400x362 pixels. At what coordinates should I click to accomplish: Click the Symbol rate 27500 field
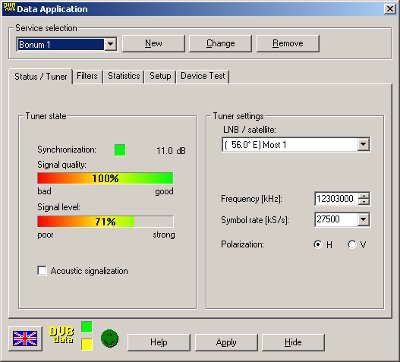(x=336, y=219)
